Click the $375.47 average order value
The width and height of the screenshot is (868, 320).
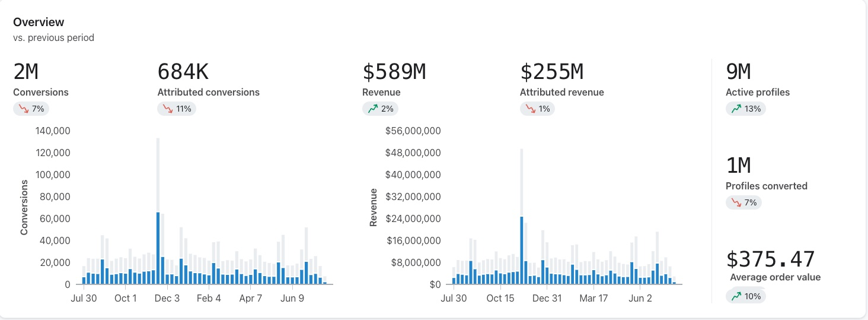(x=771, y=259)
